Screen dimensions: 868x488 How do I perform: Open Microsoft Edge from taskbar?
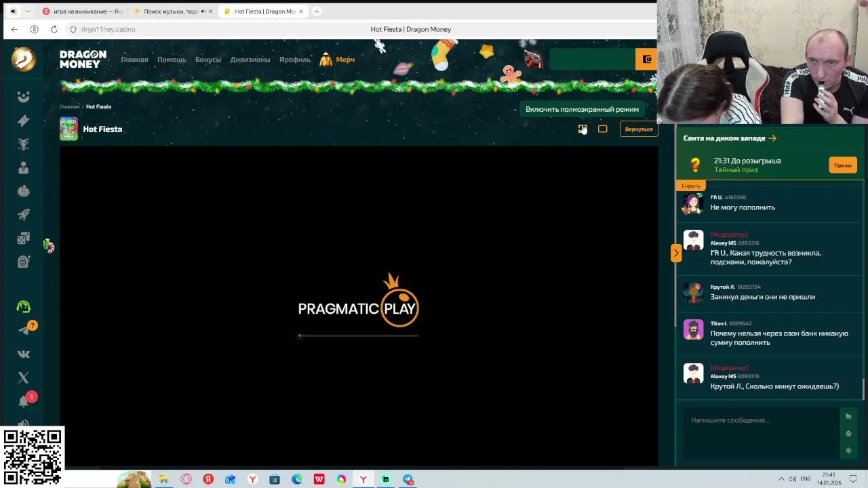297,479
